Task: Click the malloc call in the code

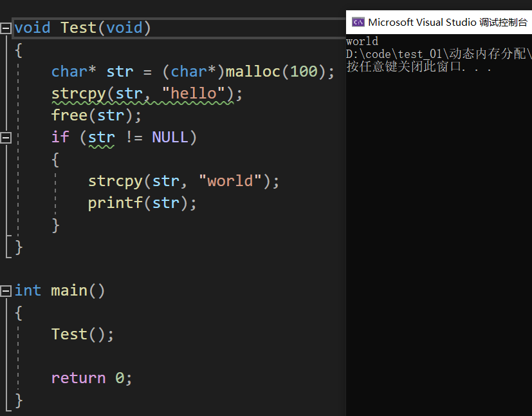Action: [252, 71]
